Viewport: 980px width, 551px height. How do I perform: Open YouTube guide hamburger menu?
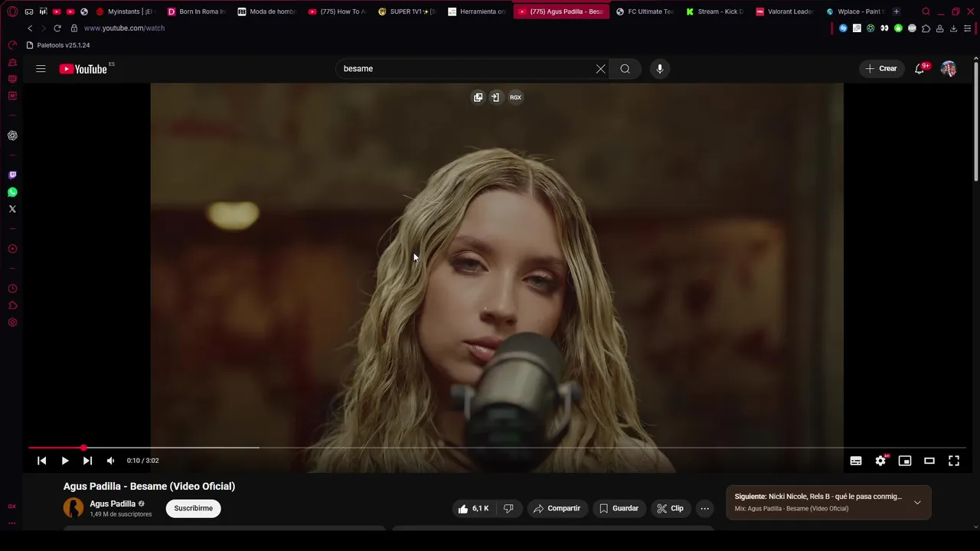pyautogui.click(x=41, y=69)
